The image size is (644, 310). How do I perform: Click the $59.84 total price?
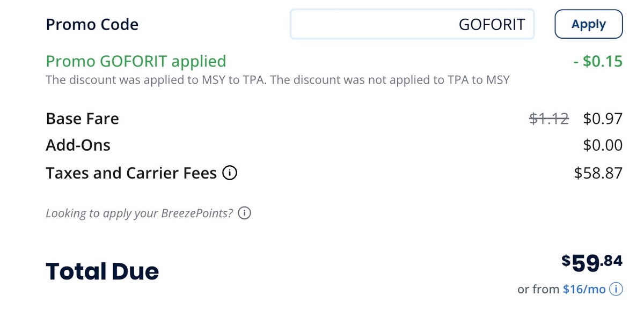592,263
